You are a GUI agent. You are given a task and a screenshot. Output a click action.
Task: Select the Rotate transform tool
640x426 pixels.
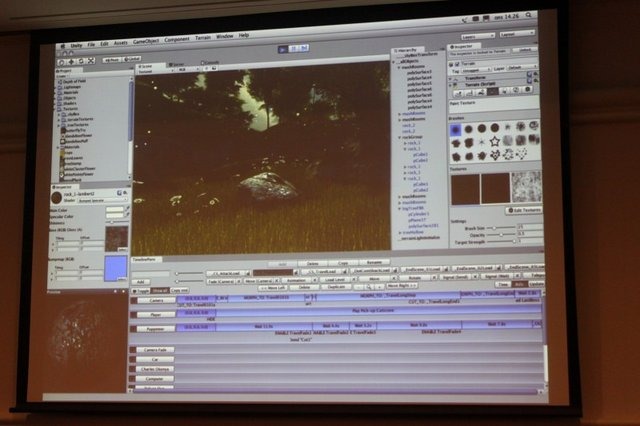click(81, 62)
